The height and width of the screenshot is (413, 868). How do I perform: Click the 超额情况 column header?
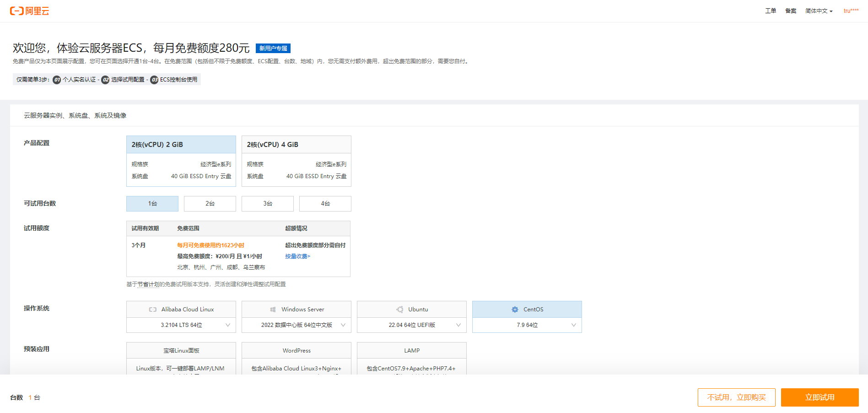point(296,228)
